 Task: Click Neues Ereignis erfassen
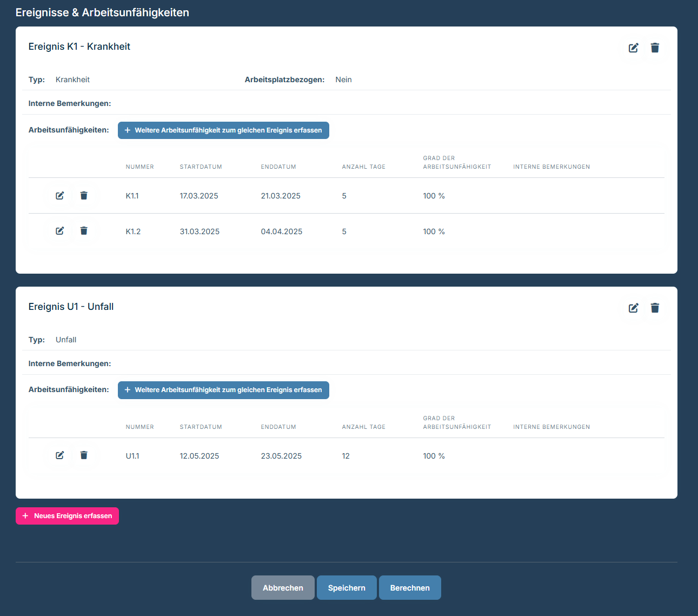67,516
